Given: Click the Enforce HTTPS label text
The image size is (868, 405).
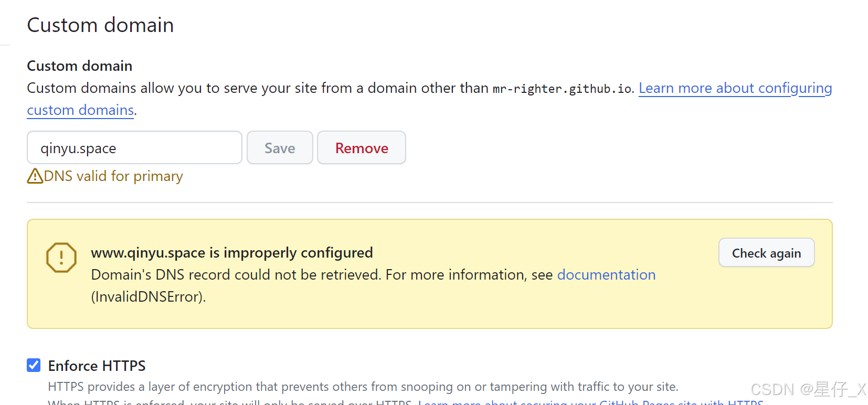Looking at the screenshot, I should (x=97, y=366).
